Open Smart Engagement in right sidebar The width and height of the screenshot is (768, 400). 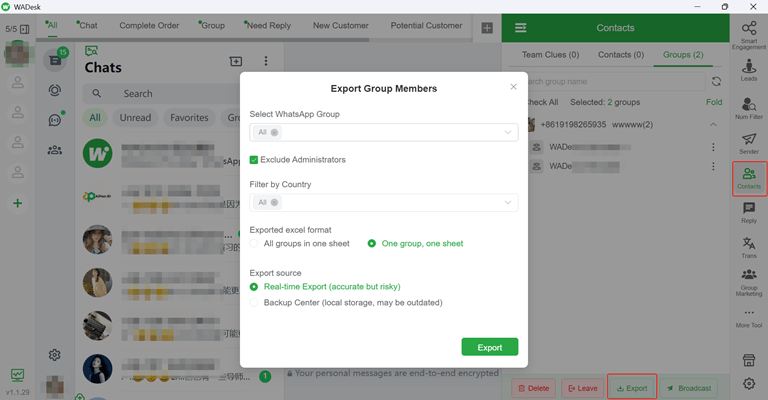(748, 35)
